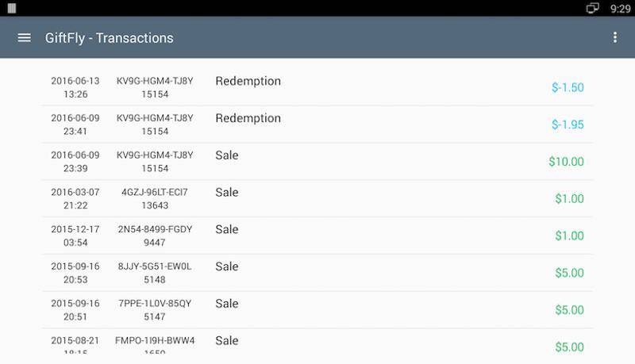Tap the 2015-08-21 Sale row
Viewport: 635px width, 364px height.
pyautogui.click(x=317, y=342)
